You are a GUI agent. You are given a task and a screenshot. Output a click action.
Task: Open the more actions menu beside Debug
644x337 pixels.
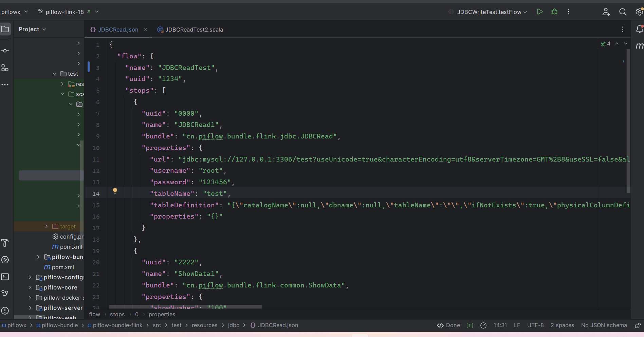(569, 12)
